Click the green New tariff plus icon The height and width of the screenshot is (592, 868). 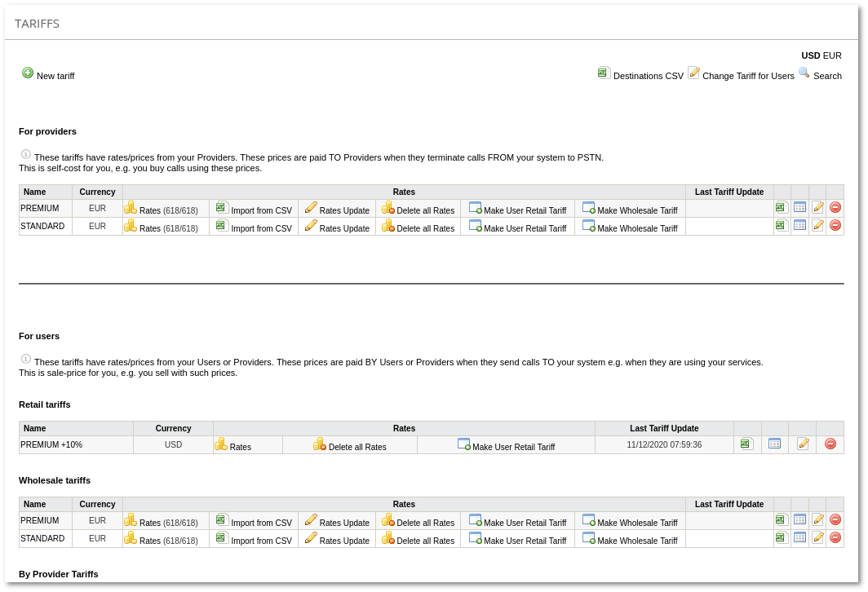tap(28, 73)
